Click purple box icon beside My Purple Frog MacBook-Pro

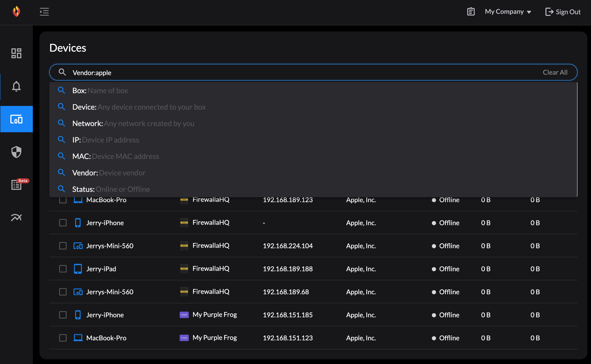[184, 338]
